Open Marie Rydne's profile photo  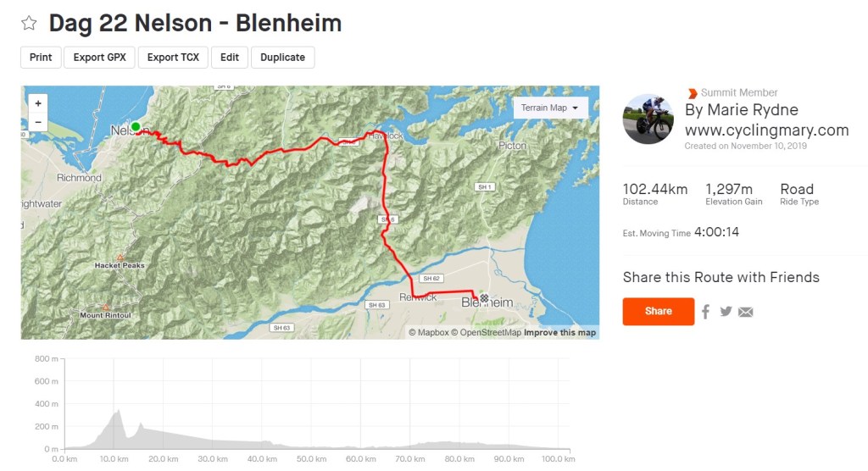click(648, 119)
